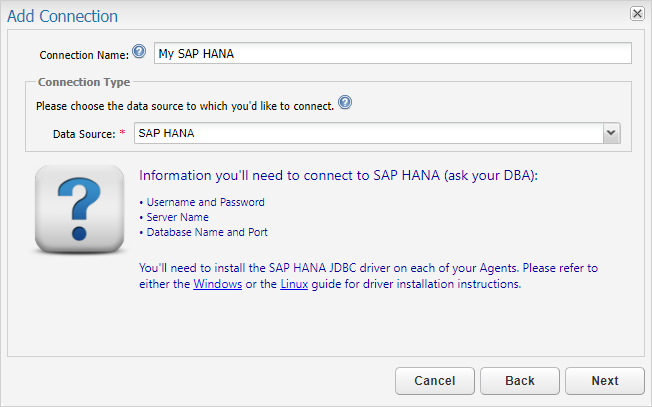The image size is (652, 407).
Task: Click the 'Database Name and Port' bullet text
Action: point(207,232)
